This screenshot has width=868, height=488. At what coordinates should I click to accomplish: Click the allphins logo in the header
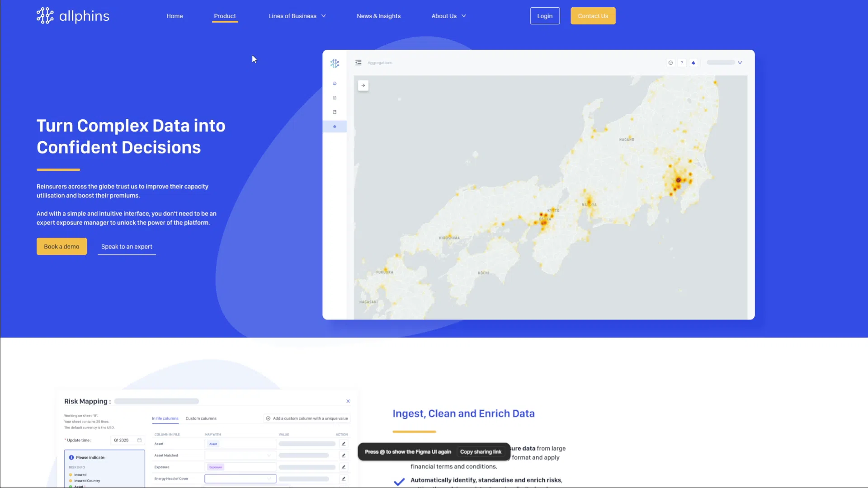73,16
